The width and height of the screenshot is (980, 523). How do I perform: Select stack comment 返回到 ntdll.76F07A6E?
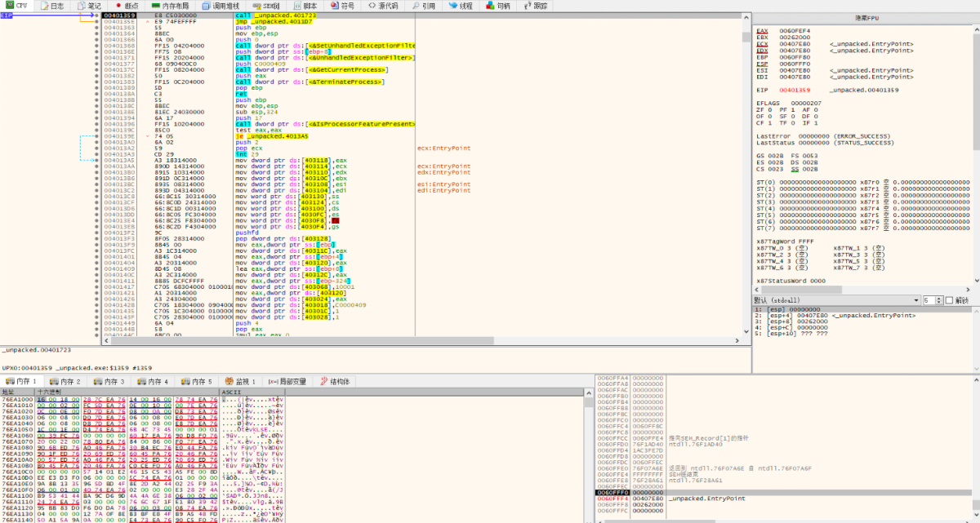tap(741, 468)
